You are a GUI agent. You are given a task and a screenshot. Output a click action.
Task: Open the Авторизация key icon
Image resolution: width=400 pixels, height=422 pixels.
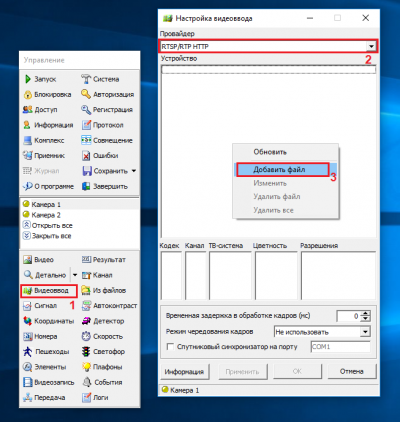pyautogui.click(x=86, y=95)
